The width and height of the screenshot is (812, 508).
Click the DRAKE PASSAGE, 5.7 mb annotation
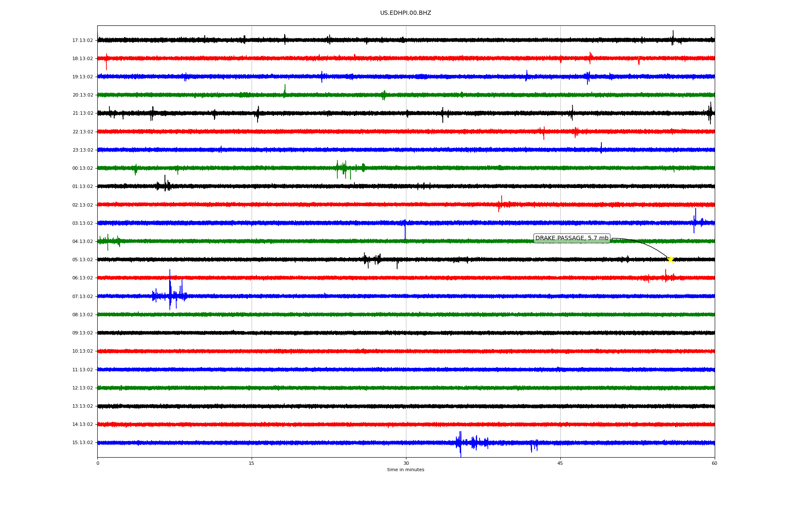coord(572,238)
